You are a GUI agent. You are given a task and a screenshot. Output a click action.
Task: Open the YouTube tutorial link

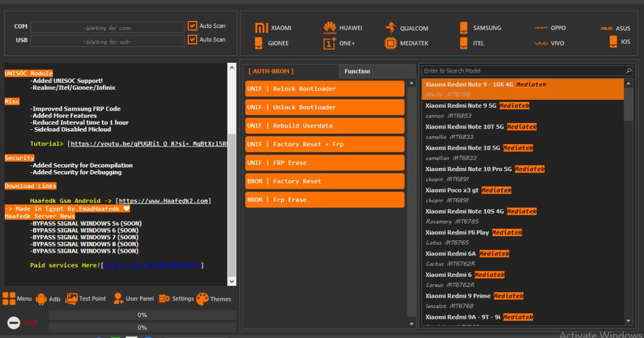(x=149, y=144)
